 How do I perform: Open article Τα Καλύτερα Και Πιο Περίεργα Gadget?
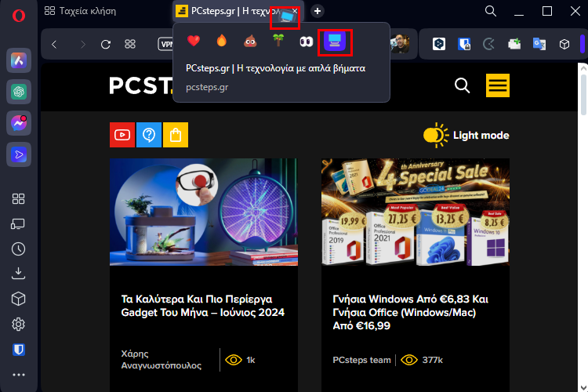[x=202, y=306]
